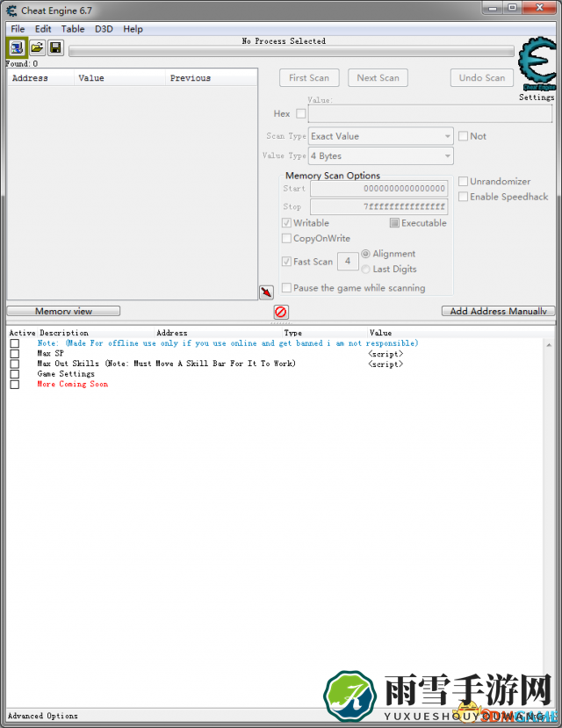Select the offline use Note entry
Image resolution: width=562 pixels, height=728 pixels.
click(x=227, y=343)
